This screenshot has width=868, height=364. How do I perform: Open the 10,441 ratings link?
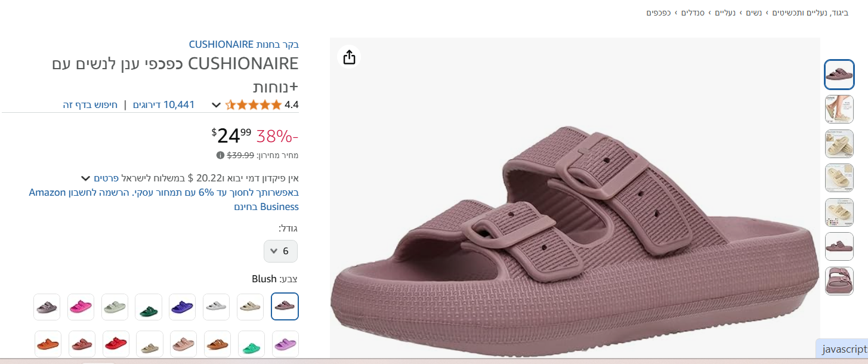163,105
